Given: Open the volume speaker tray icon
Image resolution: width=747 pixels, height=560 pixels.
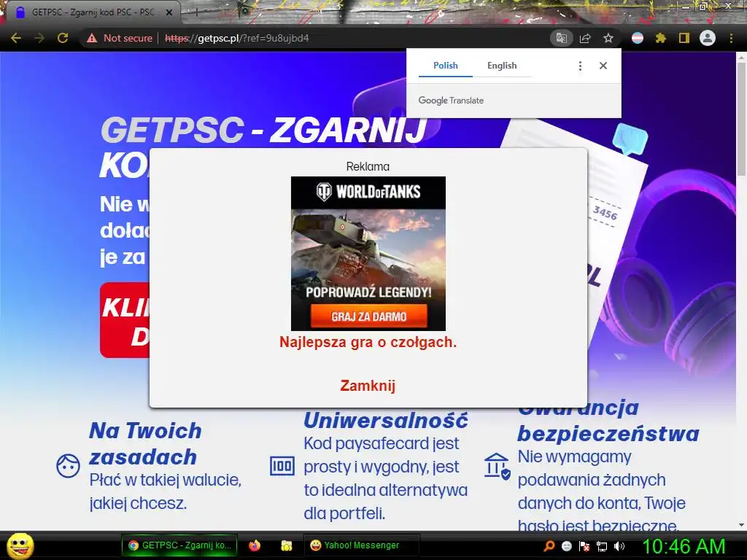Looking at the screenshot, I should 619,545.
